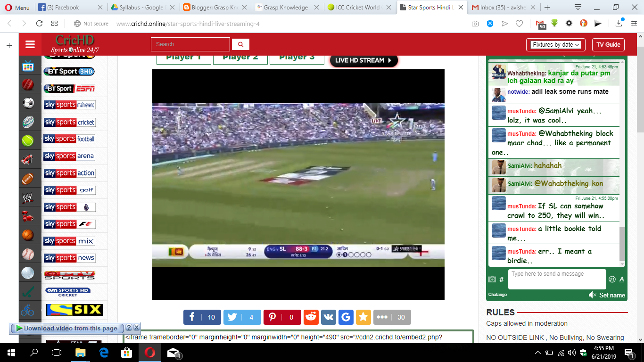
Task: Open the camera upload icon in chat
Action: [492, 279]
